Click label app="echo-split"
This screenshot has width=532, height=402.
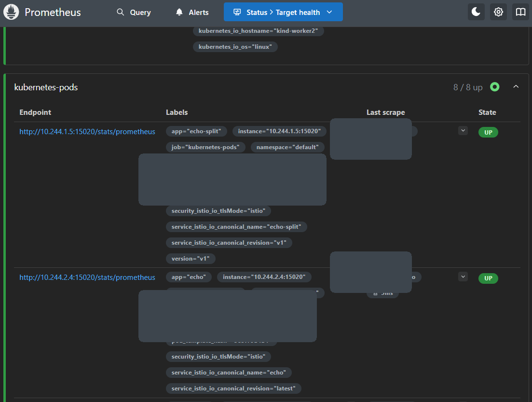click(x=196, y=131)
